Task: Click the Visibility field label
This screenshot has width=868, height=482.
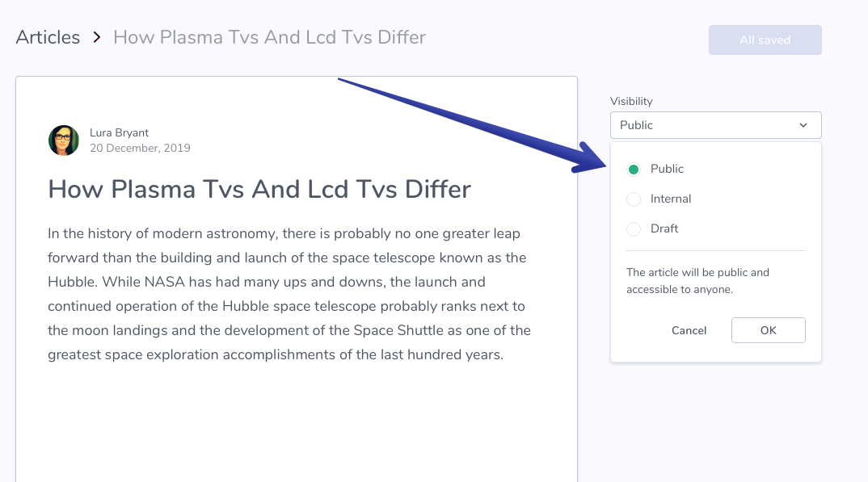Action: tap(632, 101)
